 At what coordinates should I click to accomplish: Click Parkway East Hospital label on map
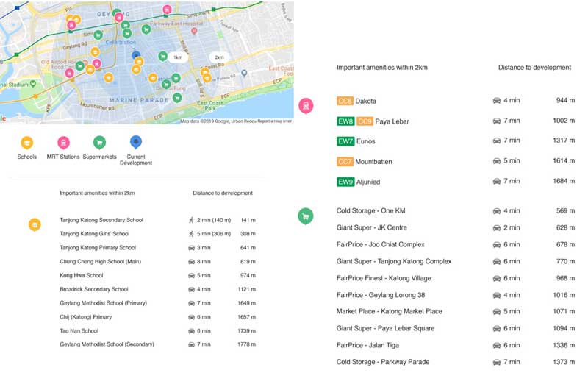(176, 24)
